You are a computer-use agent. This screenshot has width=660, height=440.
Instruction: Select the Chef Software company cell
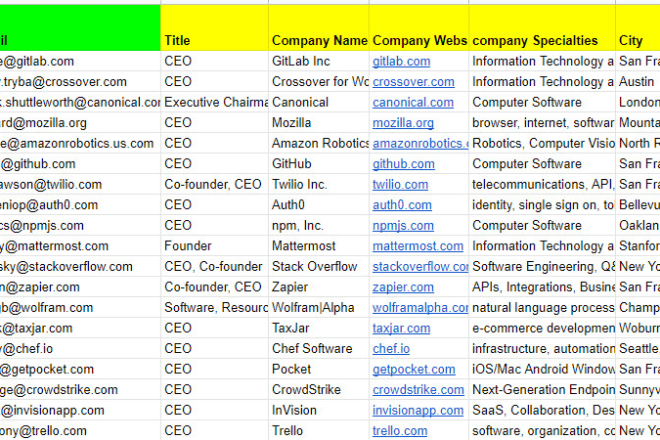(319, 349)
